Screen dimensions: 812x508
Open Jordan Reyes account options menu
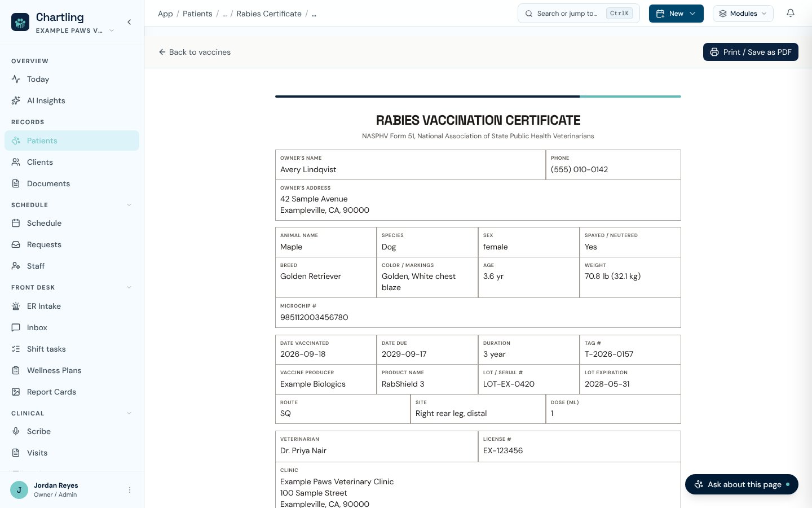[x=130, y=490]
